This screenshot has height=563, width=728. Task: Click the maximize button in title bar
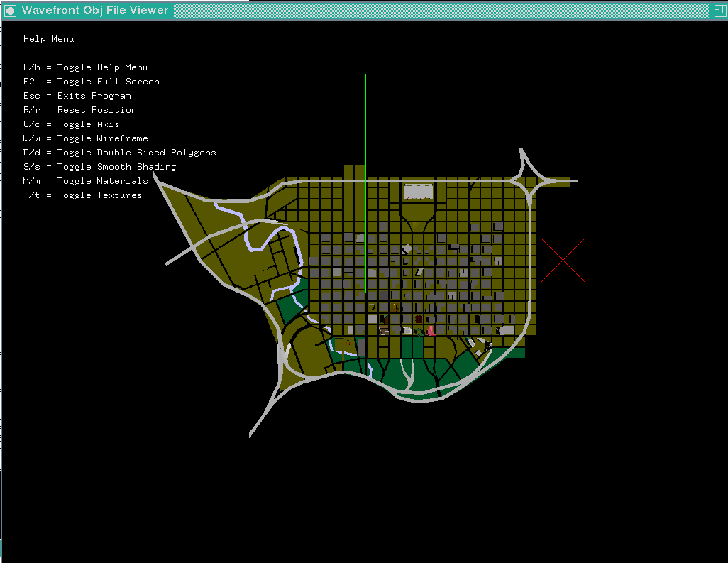point(718,10)
